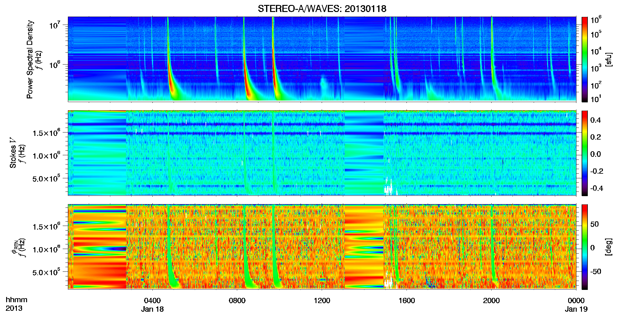
Task: Click the [sfu] unit label
Action: [x=608, y=59]
